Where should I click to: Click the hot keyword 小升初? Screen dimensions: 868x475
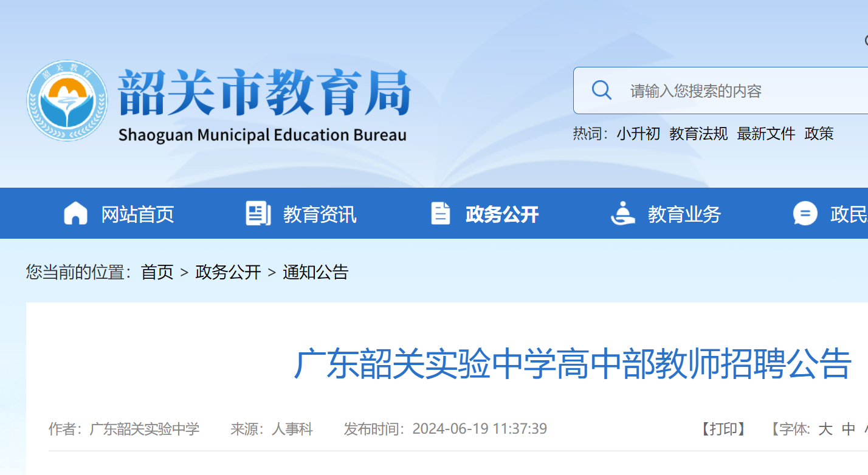pyautogui.click(x=638, y=134)
